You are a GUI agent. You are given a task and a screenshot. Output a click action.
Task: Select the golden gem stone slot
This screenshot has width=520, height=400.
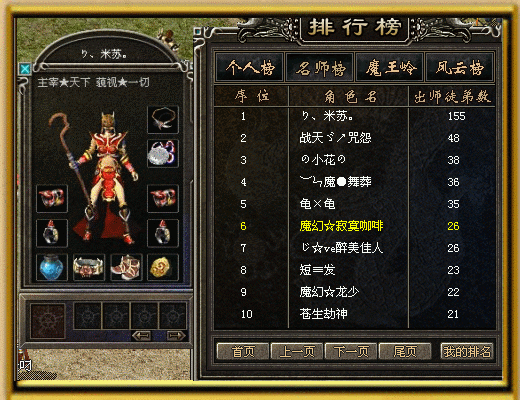[x=163, y=267]
